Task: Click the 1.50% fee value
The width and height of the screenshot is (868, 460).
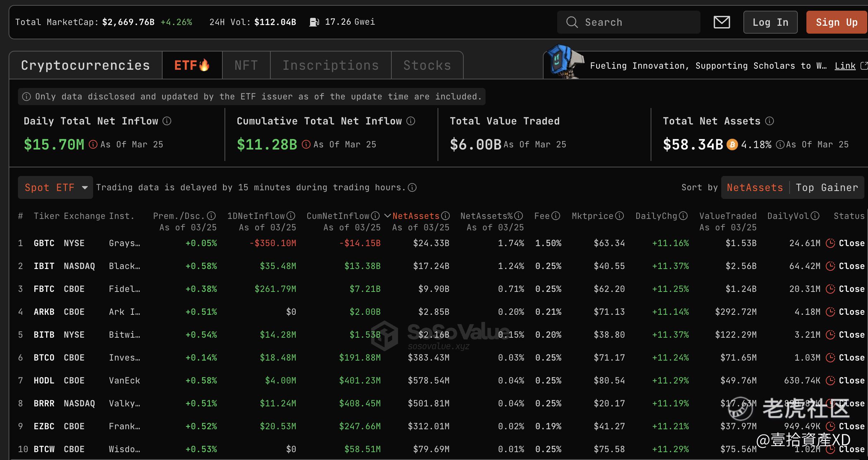Action: coord(548,243)
